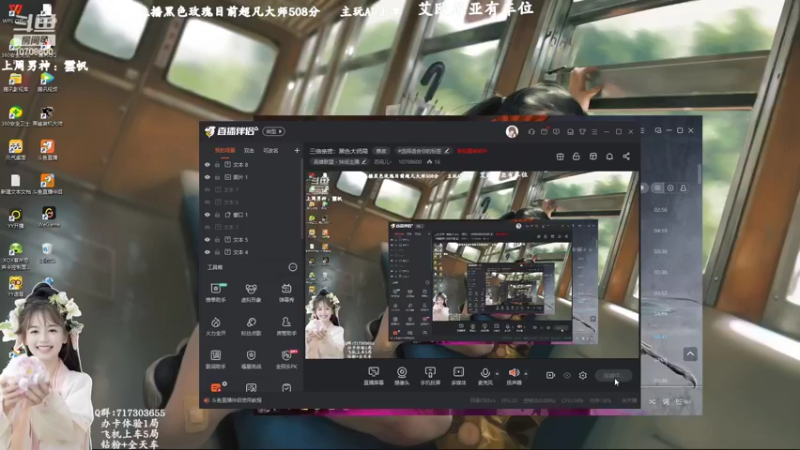Hide the 图片 1 layer
The height and width of the screenshot is (450, 800).
click(207, 177)
